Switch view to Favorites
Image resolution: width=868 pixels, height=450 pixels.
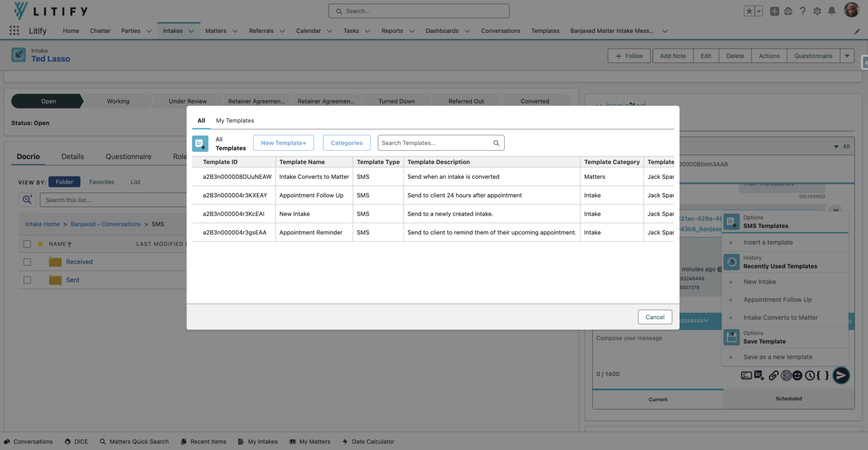tap(102, 182)
